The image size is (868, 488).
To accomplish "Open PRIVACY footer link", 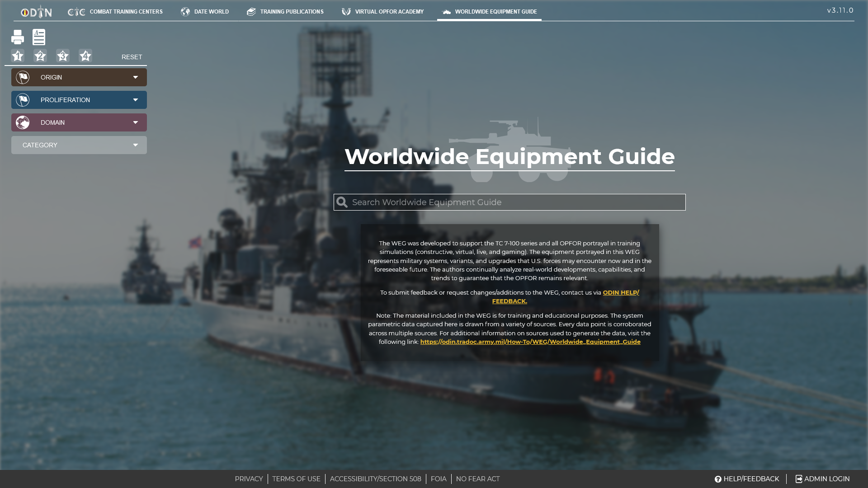I will (x=249, y=479).
